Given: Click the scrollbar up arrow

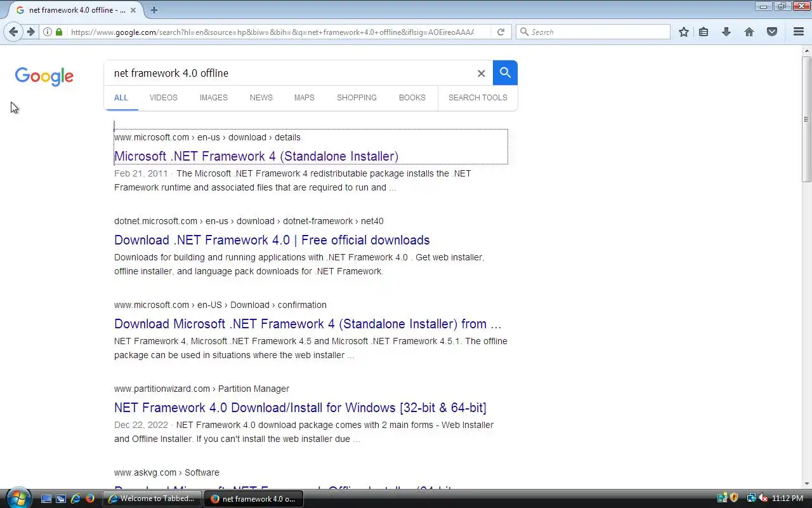Looking at the screenshot, I should pyautogui.click(x=807, y=51).
